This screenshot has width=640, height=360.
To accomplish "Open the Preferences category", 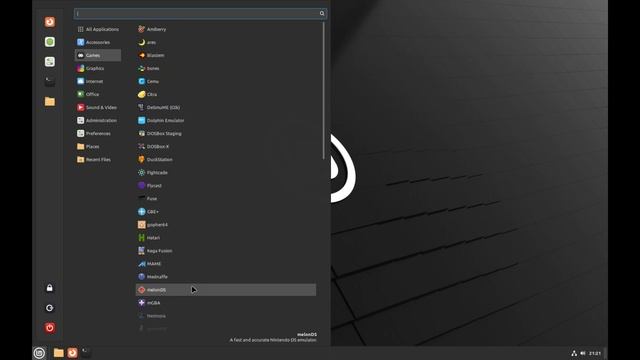I will 98,133.
